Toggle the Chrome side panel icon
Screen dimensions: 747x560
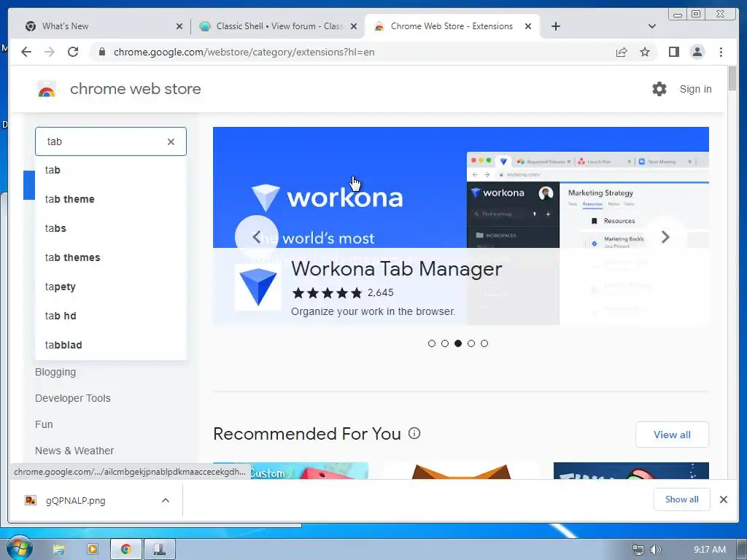[x=673, y=52]
